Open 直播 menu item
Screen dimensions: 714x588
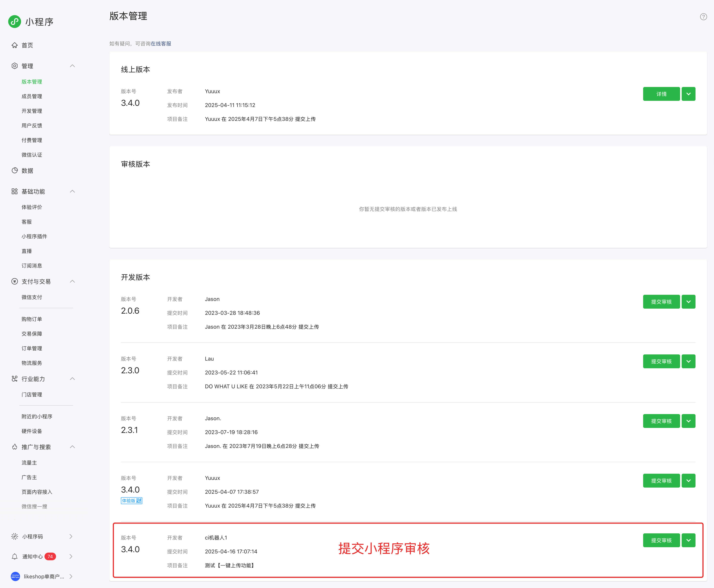pos(27,251)
